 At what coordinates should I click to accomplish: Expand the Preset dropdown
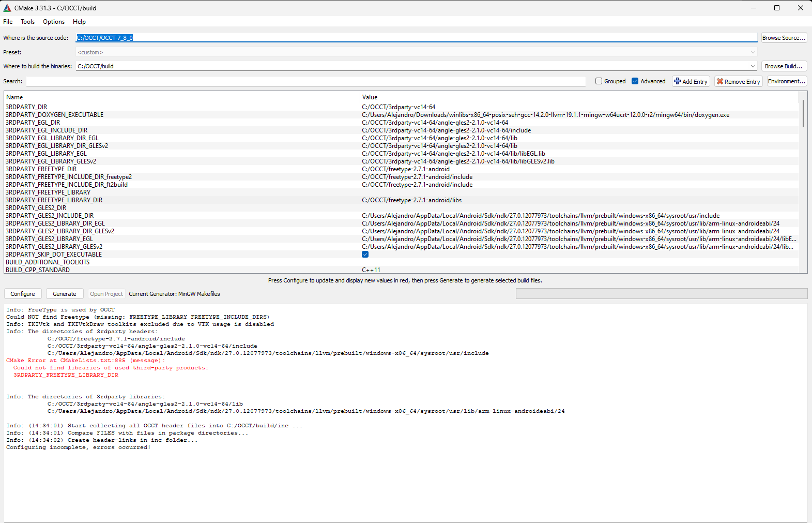[x=753, y=52]
